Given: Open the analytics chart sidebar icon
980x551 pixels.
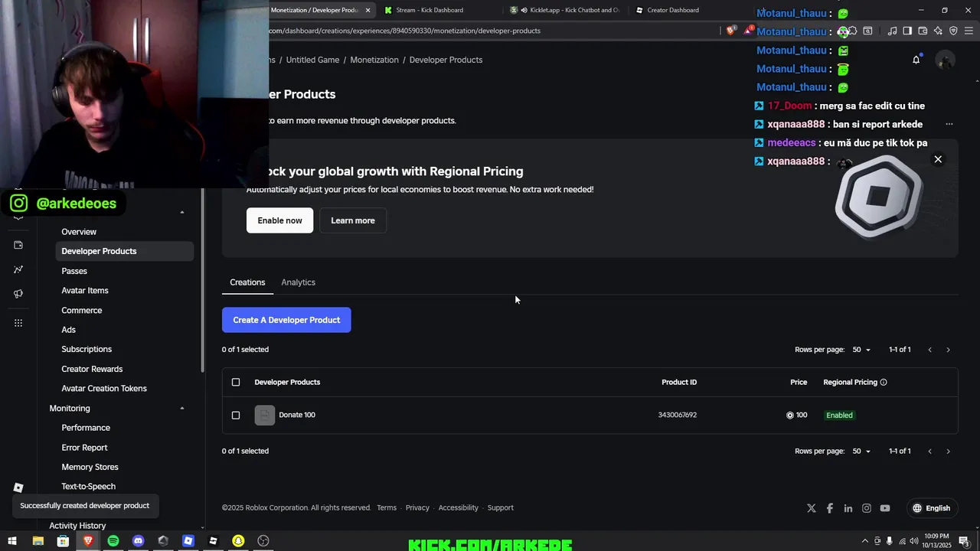Looking at the screenshot, I should 18,269.
